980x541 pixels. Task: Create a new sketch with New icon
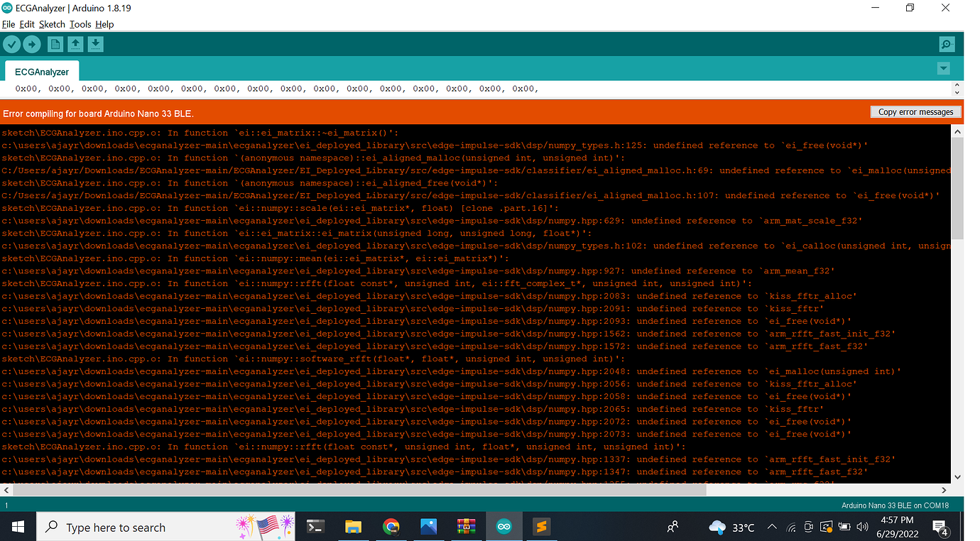[x=55, y=45]
